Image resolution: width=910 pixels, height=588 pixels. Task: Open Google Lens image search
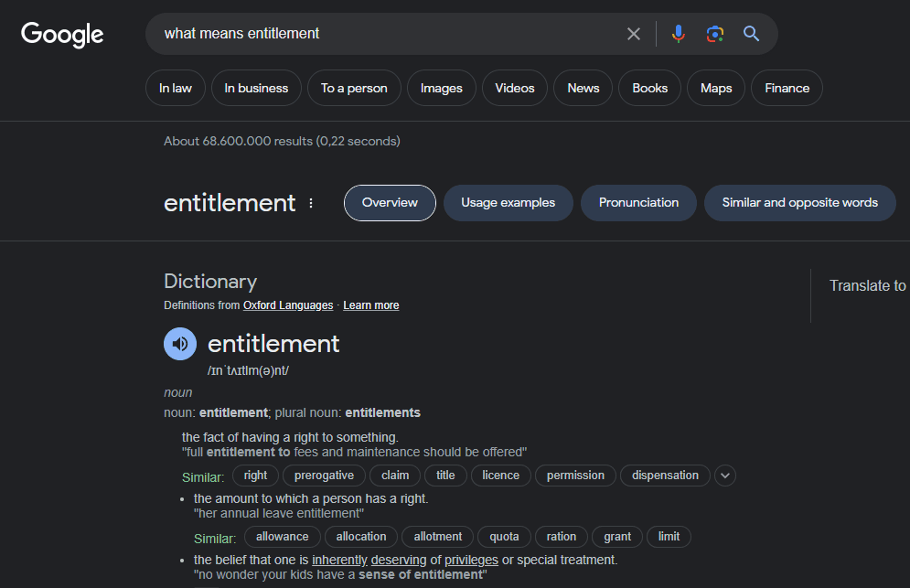pyautogui.click(x=715, y=34)
